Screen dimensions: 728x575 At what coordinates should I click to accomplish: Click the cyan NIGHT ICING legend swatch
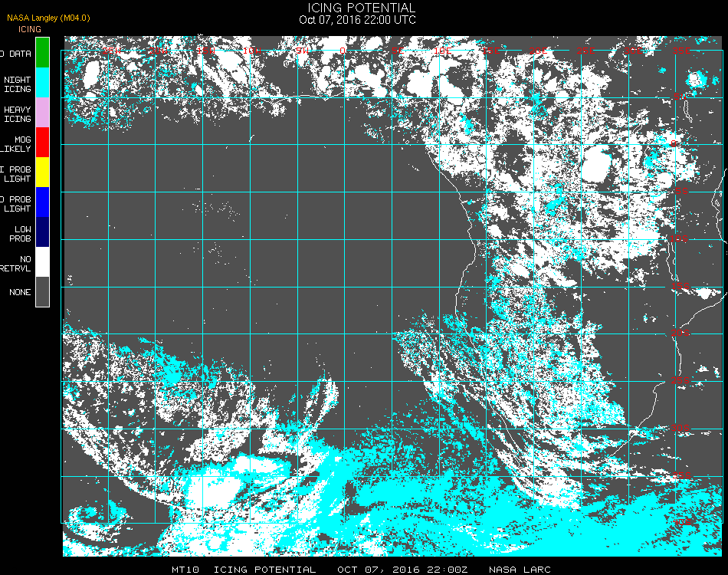click(x=42, y=83)
